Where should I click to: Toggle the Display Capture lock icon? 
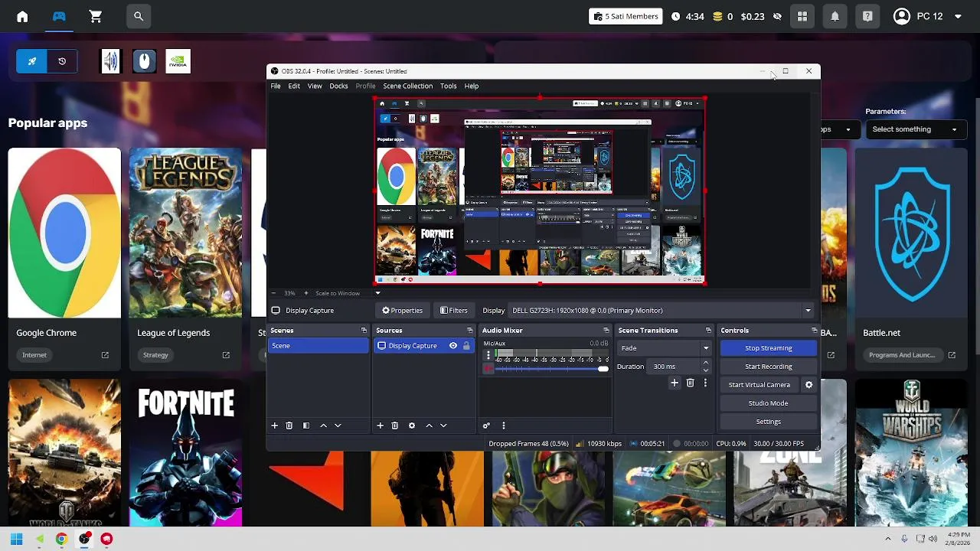tap(466, 346)
